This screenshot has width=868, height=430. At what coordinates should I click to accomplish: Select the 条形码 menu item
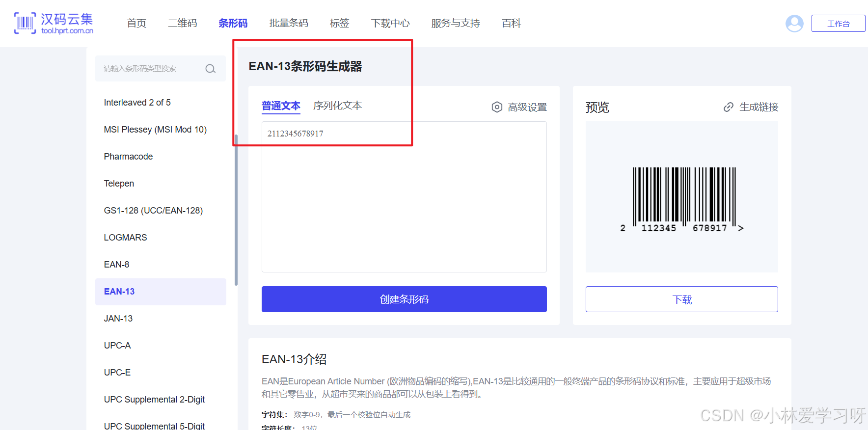click(233, 23)
